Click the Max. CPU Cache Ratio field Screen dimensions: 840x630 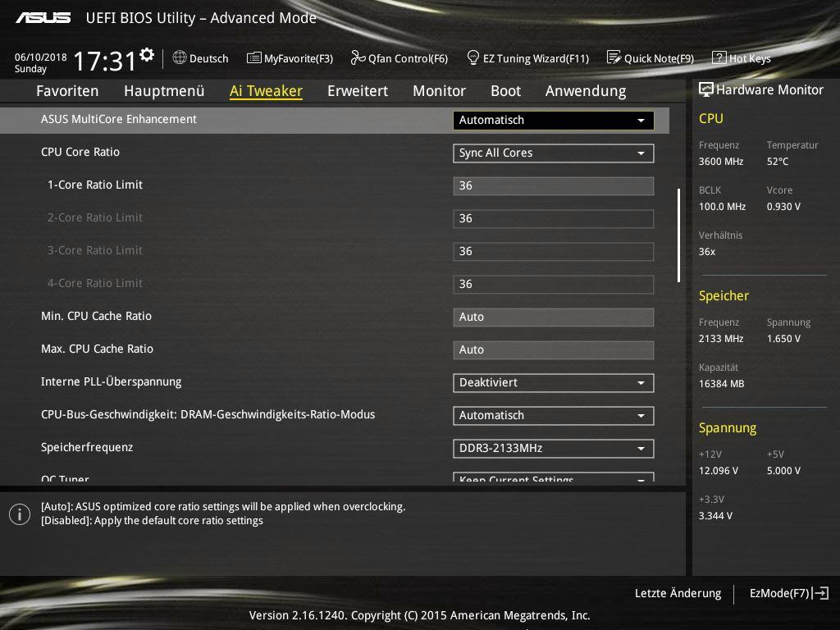pos(554,349)
